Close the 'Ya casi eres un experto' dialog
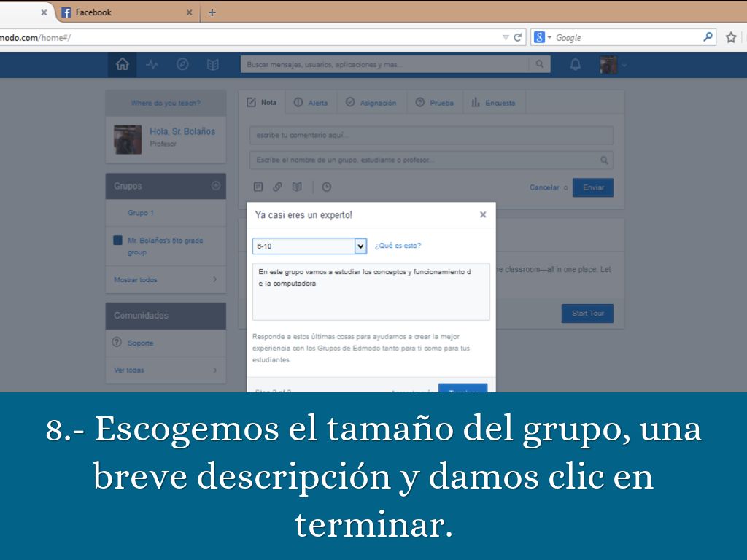747x560 pixels. 483,215
